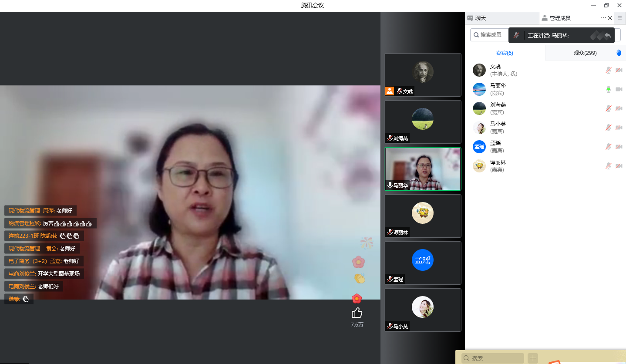
Task: Click 马丽华's avatar in the member list
Action: [479, 89]
